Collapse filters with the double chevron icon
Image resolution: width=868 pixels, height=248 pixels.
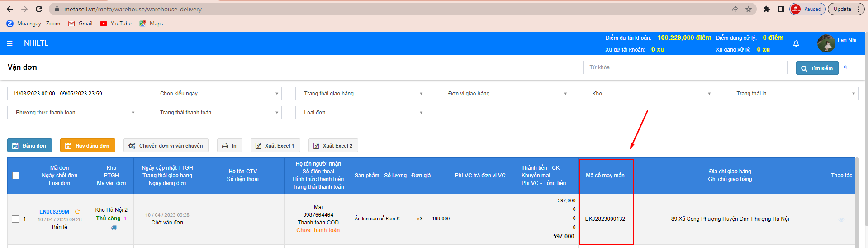click(x=845, y=67)
